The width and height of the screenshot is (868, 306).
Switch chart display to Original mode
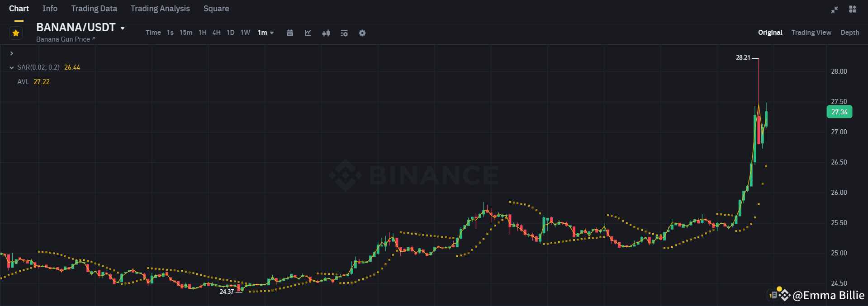pos(770,32)
